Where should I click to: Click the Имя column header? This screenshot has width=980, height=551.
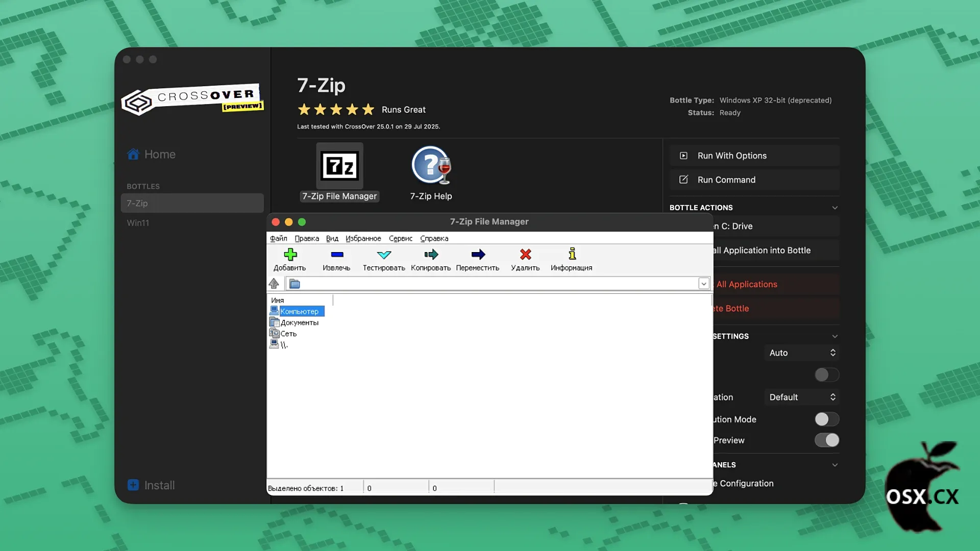[300, 300]
